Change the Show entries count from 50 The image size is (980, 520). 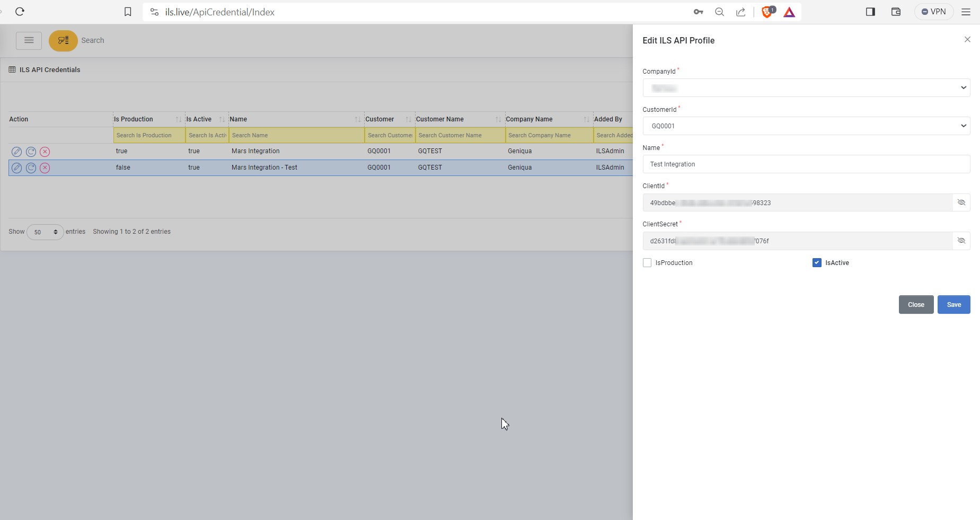(45, 232)
